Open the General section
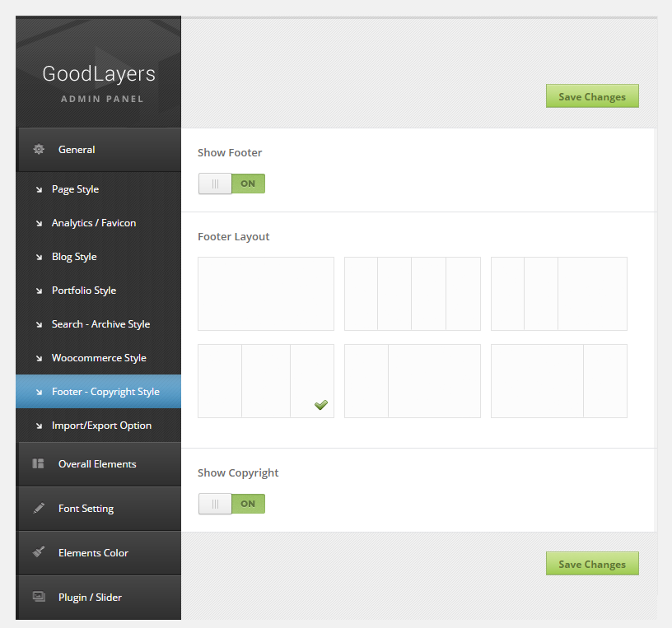 99,150
